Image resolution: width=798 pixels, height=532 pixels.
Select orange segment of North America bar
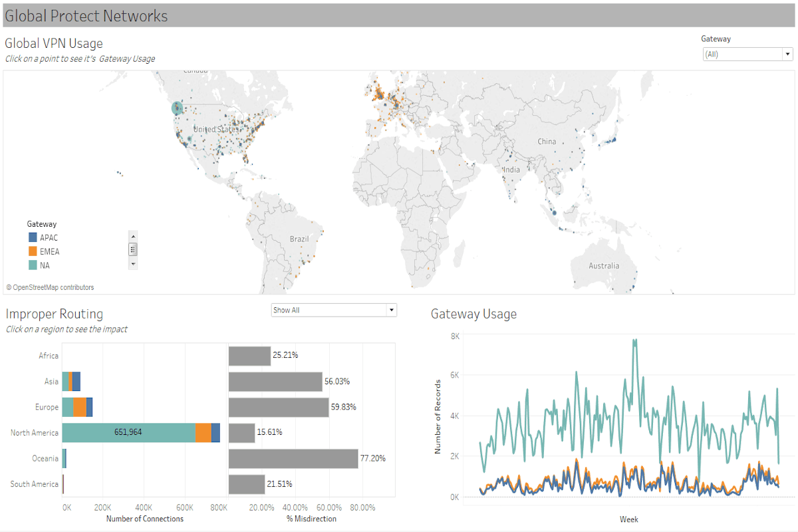[x=203, y=433]
